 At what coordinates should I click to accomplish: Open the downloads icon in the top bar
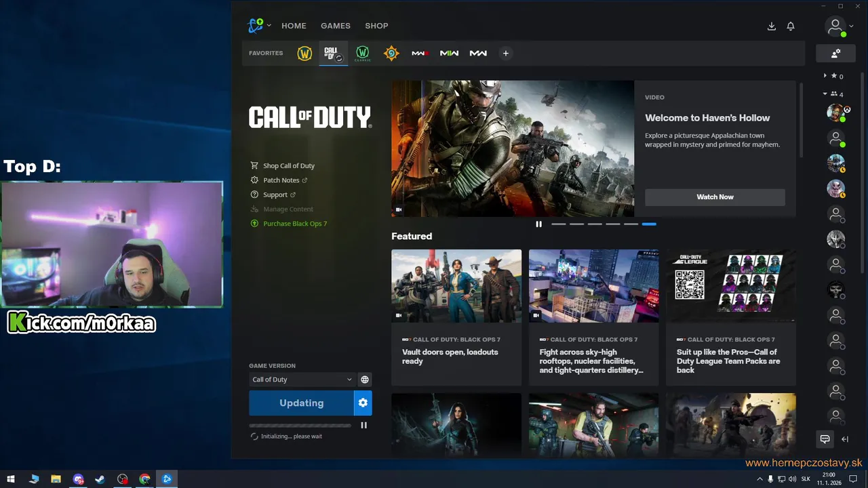click(771, 26)
